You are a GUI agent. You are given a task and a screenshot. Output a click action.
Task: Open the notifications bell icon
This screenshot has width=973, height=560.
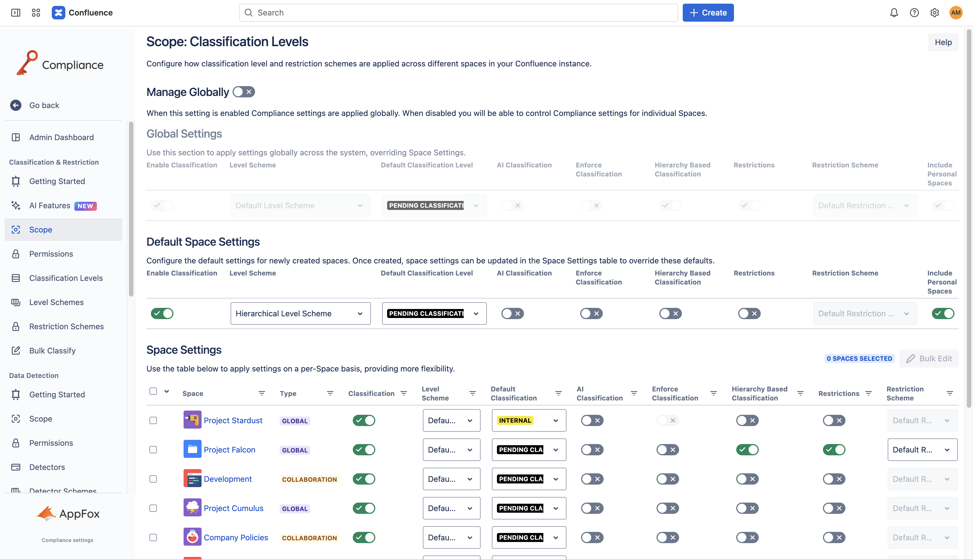tap(894, 13)
